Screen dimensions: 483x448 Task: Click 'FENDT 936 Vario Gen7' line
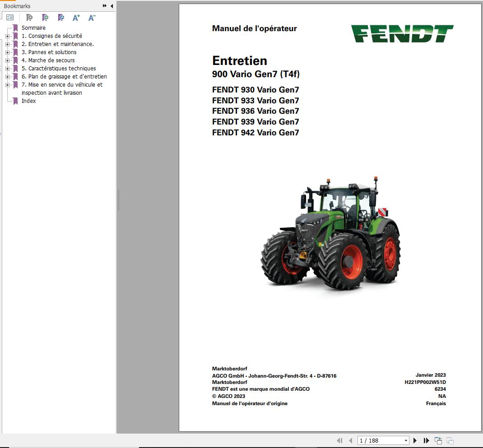tap(255, 111)
